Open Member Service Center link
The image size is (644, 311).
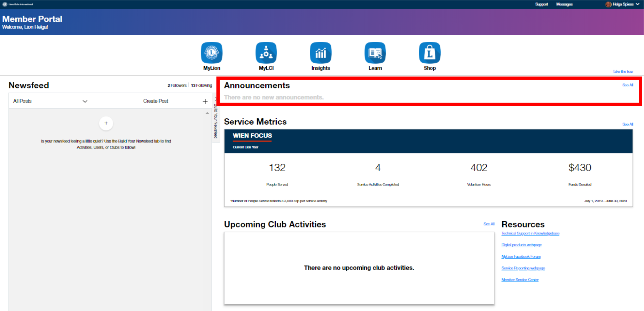coord(520,280)
